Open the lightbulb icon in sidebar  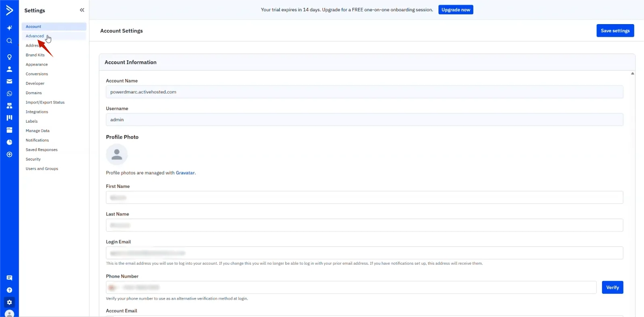(x=9, y=57)
